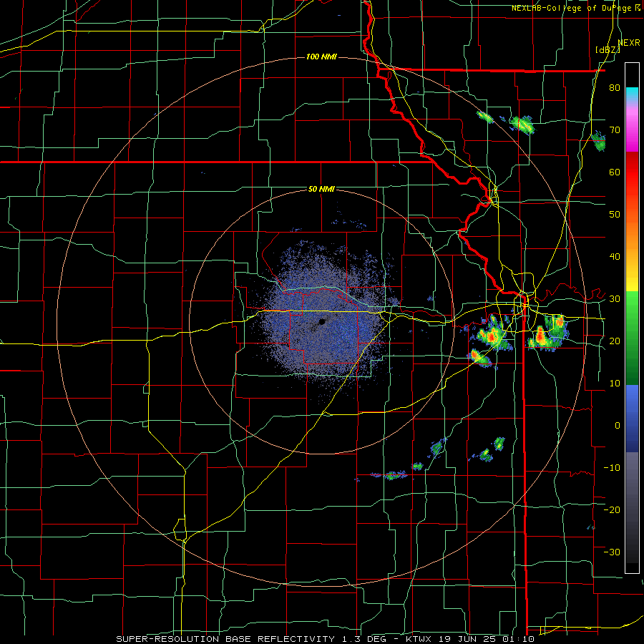Screen dimensions: 644x644
Task: Click the NEXLAB-College of DuPage label
Action: click(x=572, y=8)
